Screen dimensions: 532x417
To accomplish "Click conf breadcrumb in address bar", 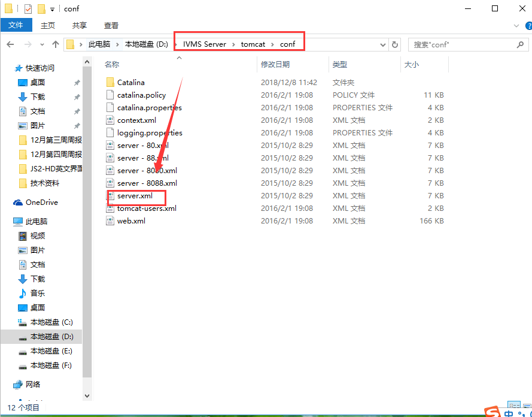I will (287, 44).
